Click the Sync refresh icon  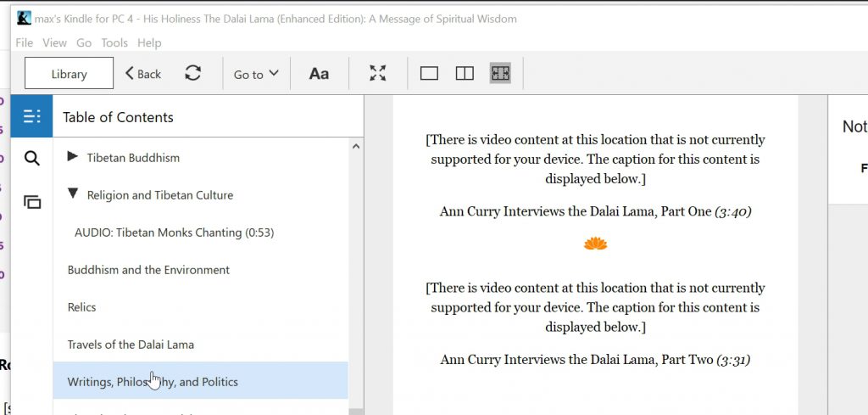click(193, 74)
